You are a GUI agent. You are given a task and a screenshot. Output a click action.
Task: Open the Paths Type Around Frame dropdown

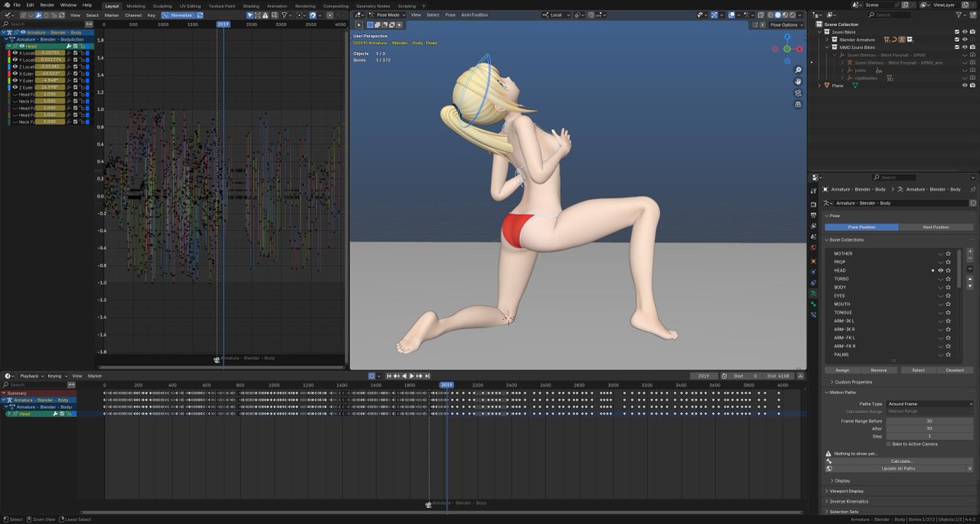point(930,404)
